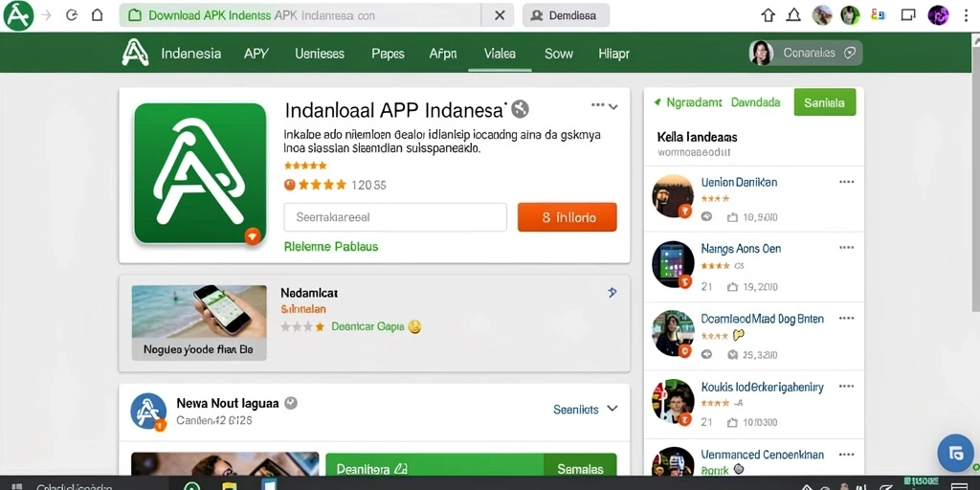Click the Kella landeans heading
Image resolution: width=980 pixels, height=490 pixels.
click(x=697, y=136)
